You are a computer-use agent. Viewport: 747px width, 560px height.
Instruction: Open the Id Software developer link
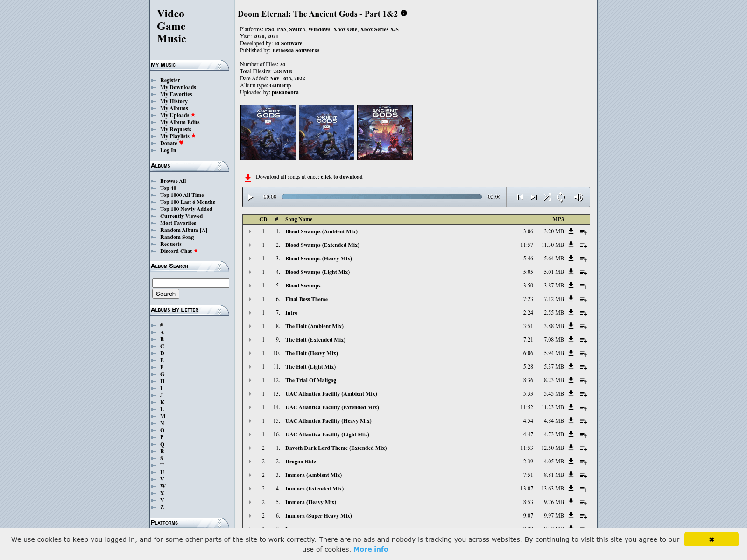[x=288, y=43]
